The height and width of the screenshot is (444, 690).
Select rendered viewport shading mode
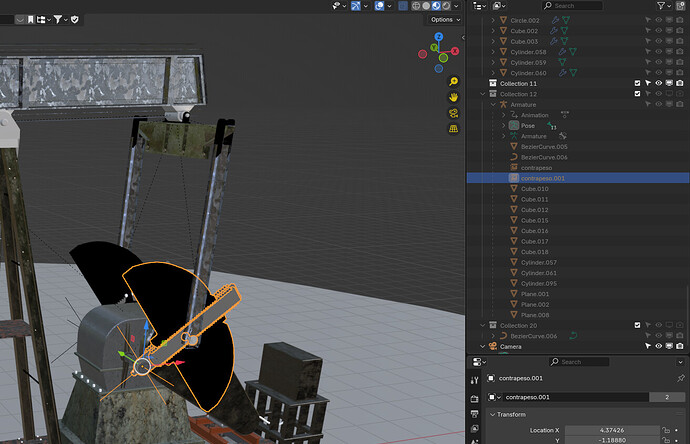coord(446,6)
